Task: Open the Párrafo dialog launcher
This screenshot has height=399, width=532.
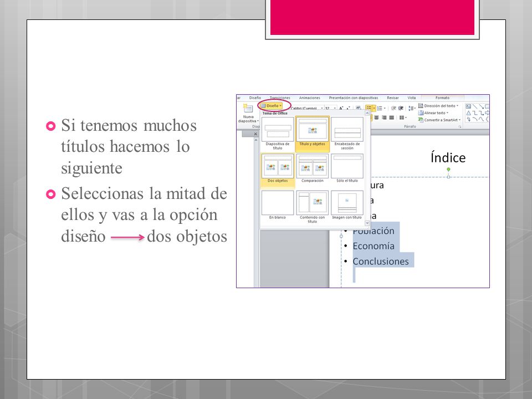Action: pyautogui.click(x=460, y=126)
